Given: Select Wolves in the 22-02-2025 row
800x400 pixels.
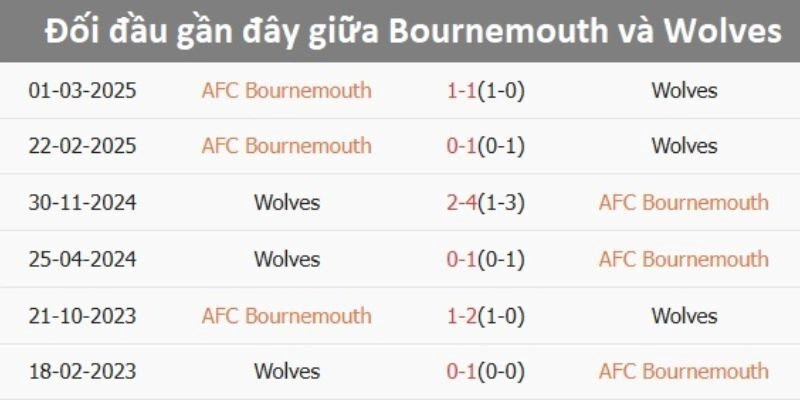Looking at the screenshot, I should [684, 146].
